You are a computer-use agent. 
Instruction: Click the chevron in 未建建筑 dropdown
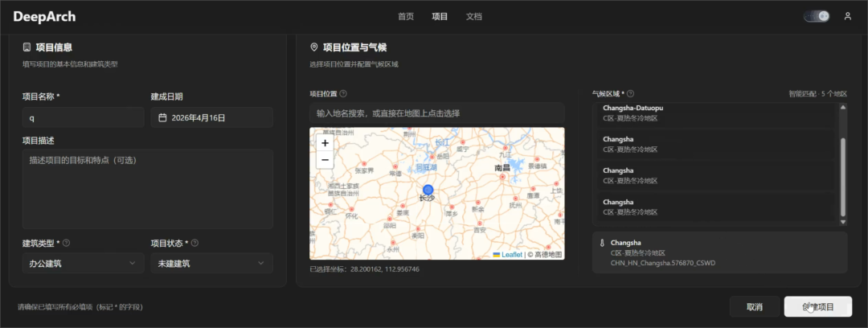pos(260,263)
